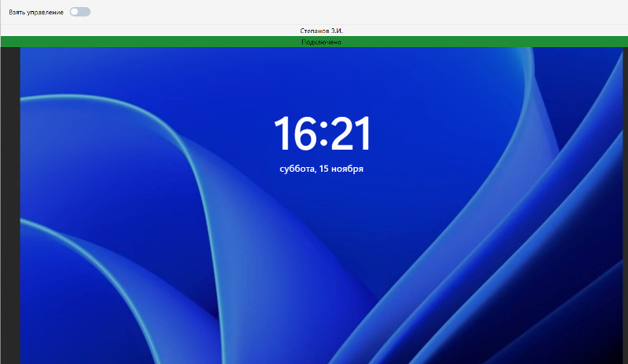Click the Взять управление label text
This screenshot has width=628, height=364.
(x=36, y=13)
